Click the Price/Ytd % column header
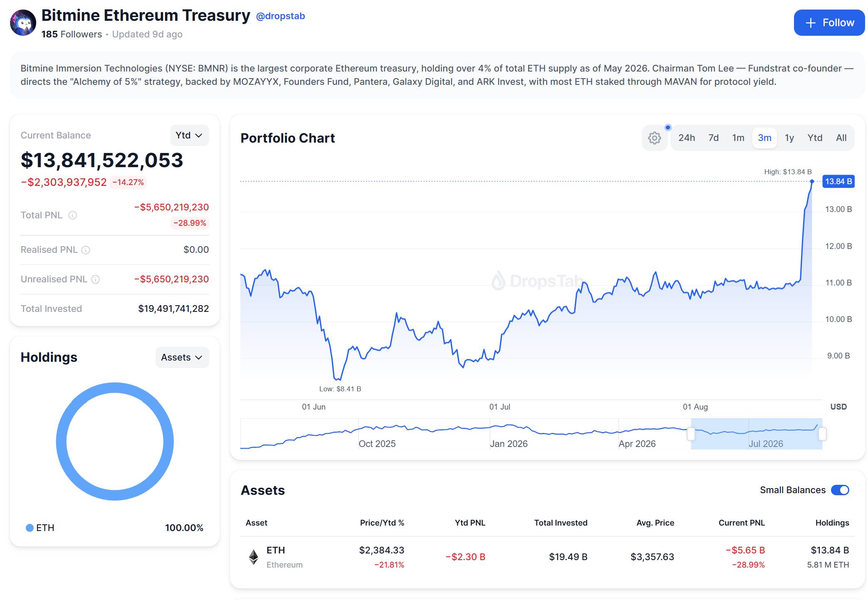 (382, 523)
